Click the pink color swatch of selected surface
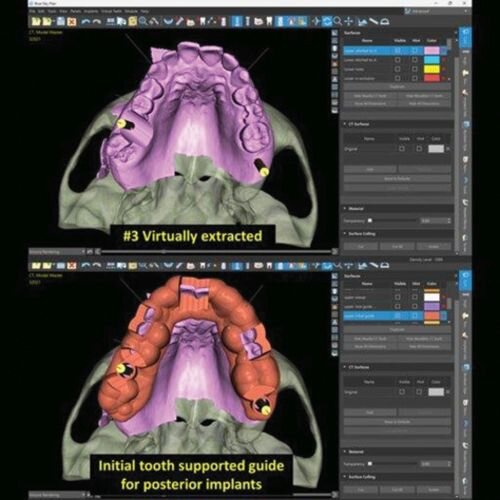 tap(432, 51)
